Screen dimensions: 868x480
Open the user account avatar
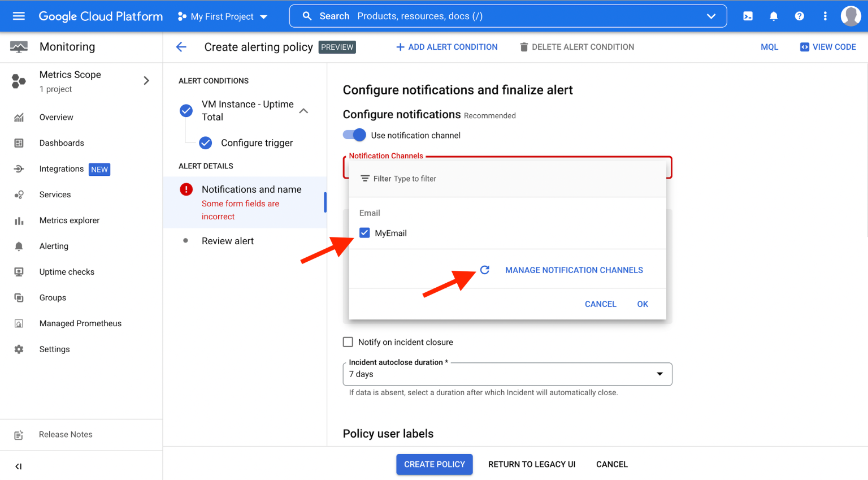[850, 16]
